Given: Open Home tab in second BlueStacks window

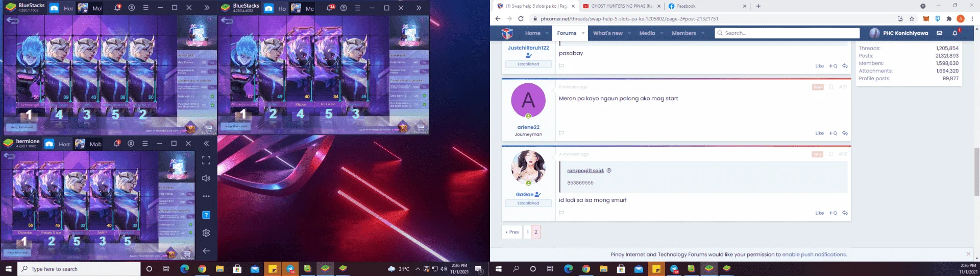Looking at the screenshot, I should [x=275, y=8].
